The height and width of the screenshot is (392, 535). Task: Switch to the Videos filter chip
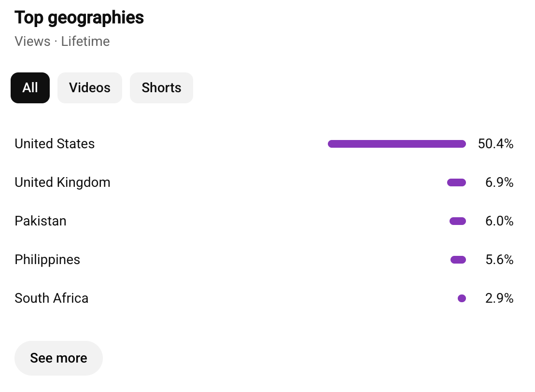[x=90, y=88]
